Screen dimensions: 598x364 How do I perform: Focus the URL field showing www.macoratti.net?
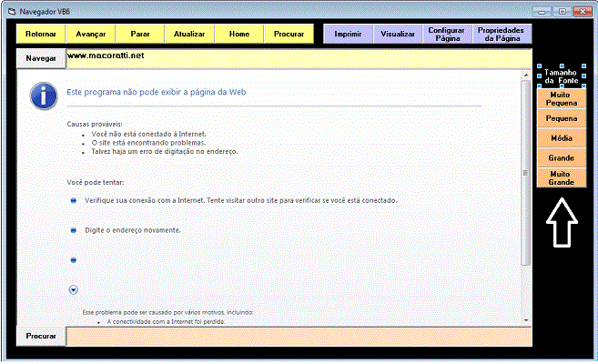pos(299,59)
